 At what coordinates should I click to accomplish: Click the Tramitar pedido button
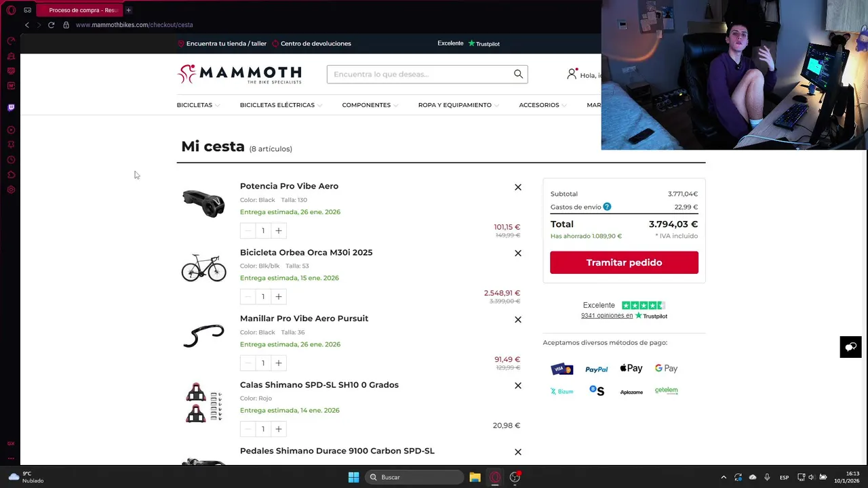click(624, 262)
